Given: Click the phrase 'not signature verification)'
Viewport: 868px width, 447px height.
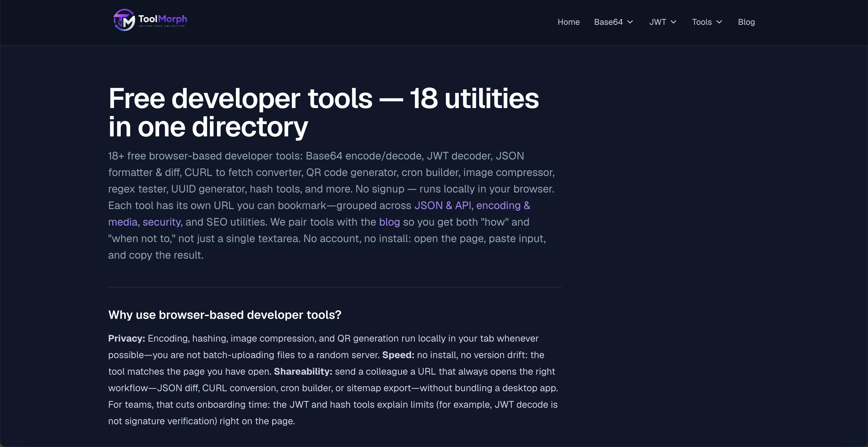Looking at the screenshot, I should (162, 421).
